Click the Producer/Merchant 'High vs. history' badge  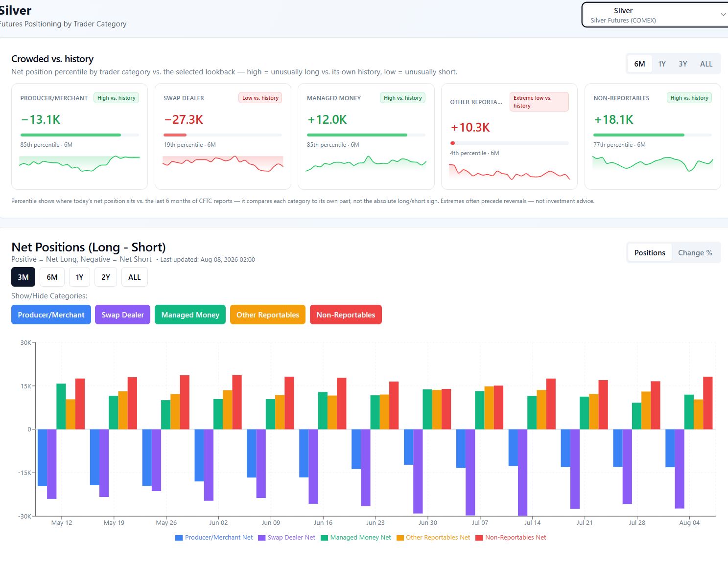(x=117, y=98)
